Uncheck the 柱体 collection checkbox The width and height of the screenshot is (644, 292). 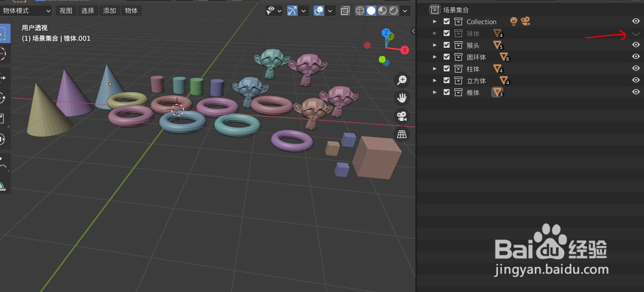pos(447,68)
